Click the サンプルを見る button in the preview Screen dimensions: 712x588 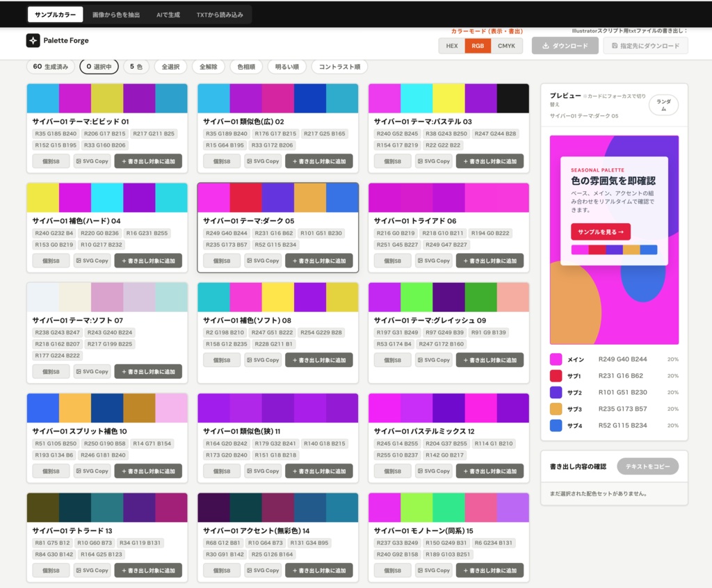tap(600, 231)
